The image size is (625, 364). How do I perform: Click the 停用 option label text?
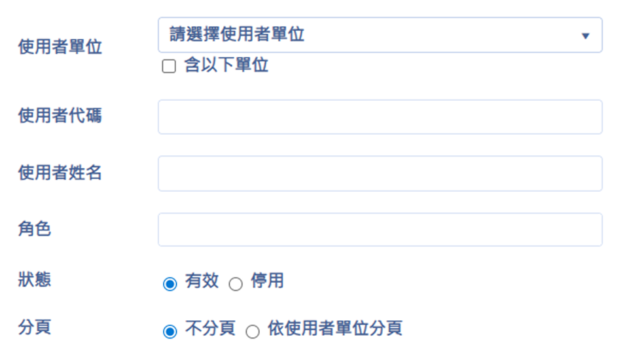point(267,281)
